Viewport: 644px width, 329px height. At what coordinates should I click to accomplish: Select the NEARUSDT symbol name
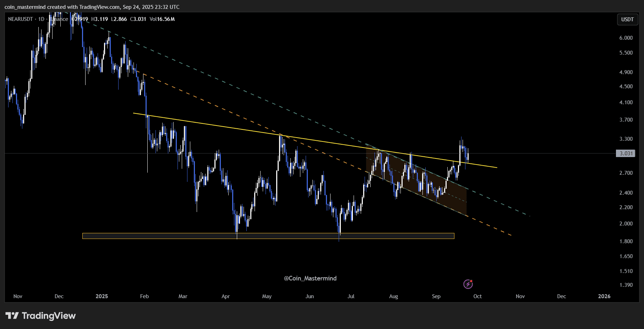[21, 19]
